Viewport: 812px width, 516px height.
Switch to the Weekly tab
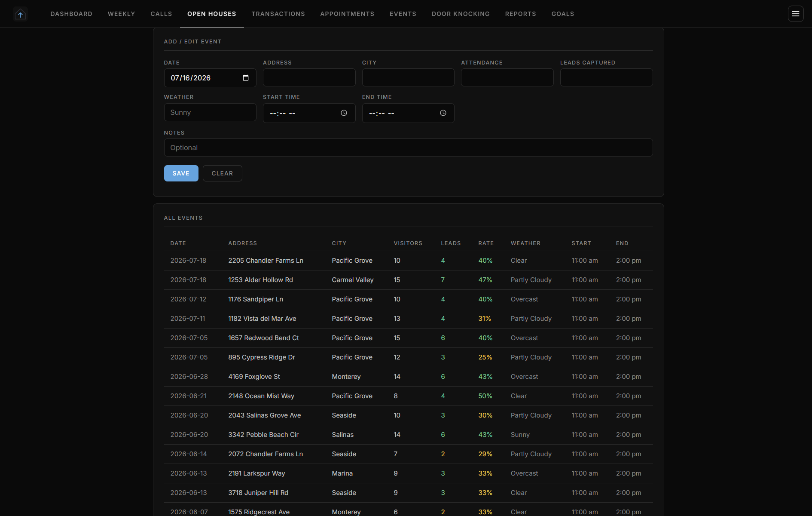click(x=122, y=14)
